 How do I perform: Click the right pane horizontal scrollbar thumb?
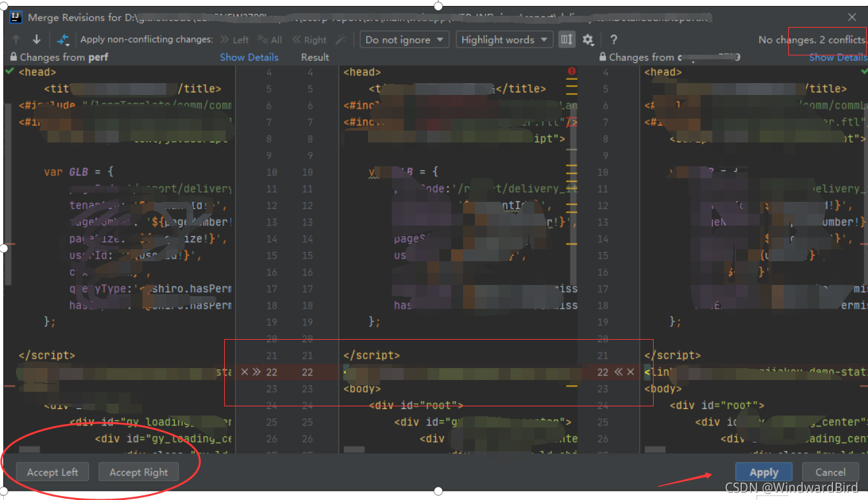coord(655,449)
